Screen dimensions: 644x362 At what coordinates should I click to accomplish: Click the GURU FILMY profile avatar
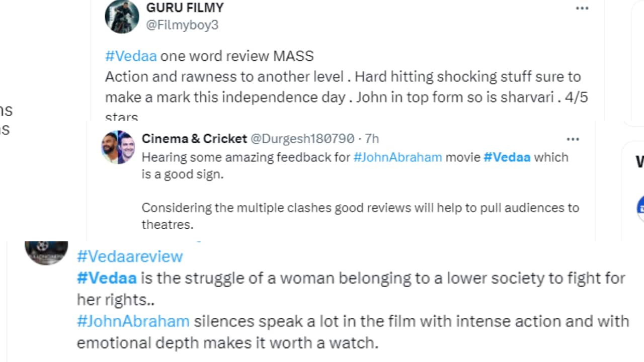[122, 16]
